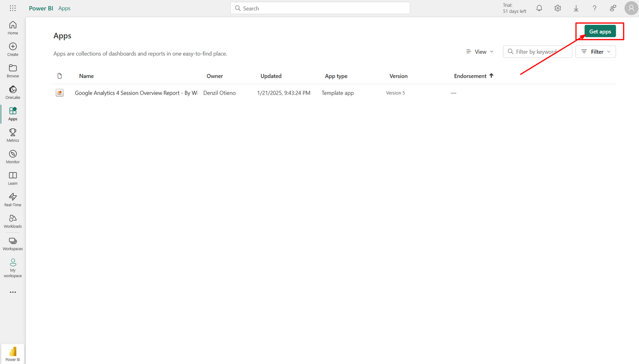Screen dimensions: 639x364
Task: Open the Downloads menu in the top bar
Action: (x=576, y=8)
